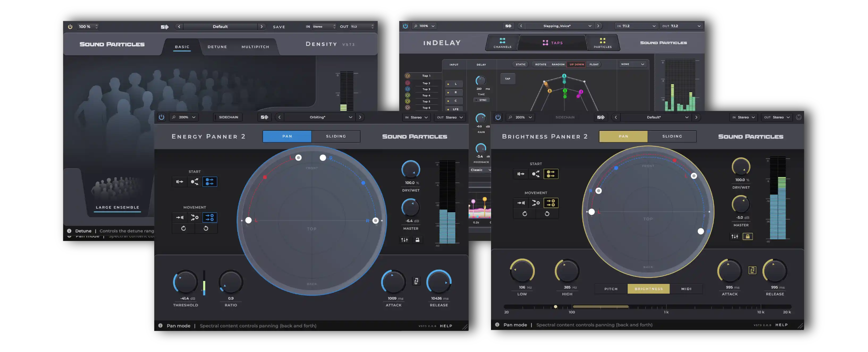The width and height of the screenshot is (868, 352).
Task: Switch to SLIDING tab in Energy Panner
Action: pos(336,136)
